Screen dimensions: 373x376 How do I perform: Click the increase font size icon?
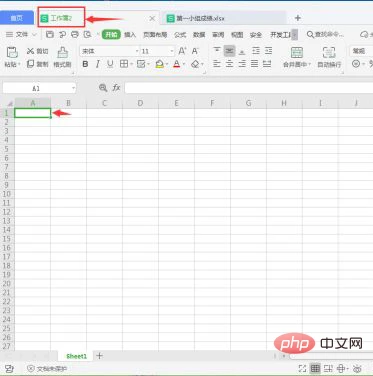click(182, 51)
